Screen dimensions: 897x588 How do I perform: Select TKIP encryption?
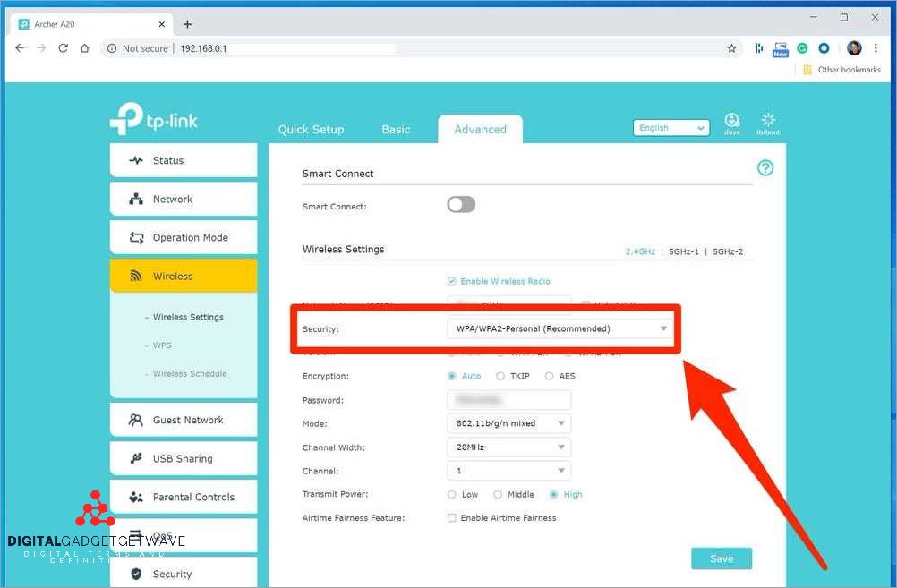coord(500,376)
